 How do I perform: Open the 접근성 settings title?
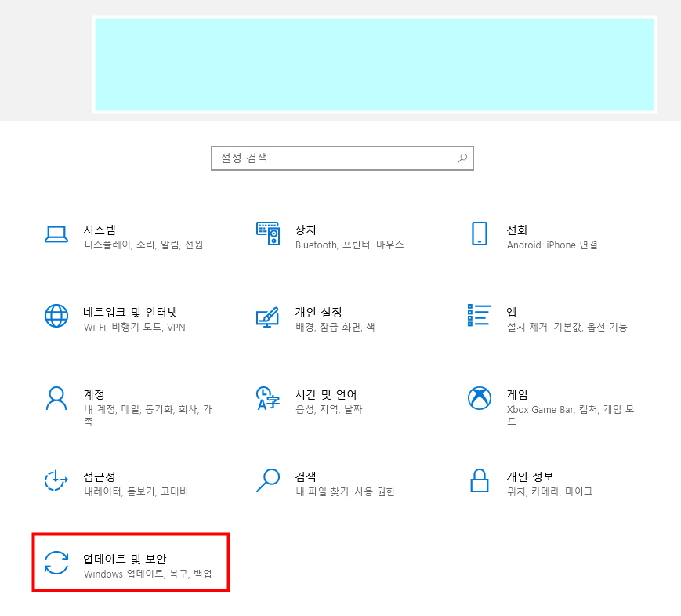(x=100, y=476)
